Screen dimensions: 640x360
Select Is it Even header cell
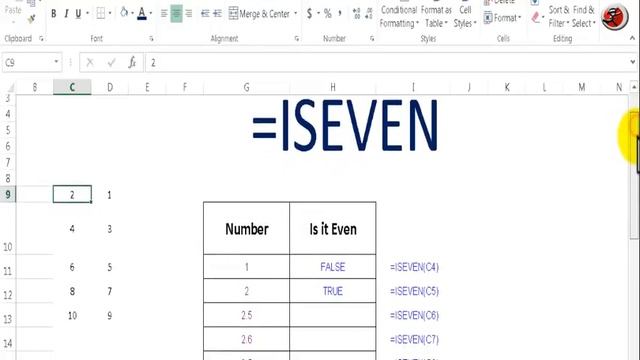coord(333,229)
